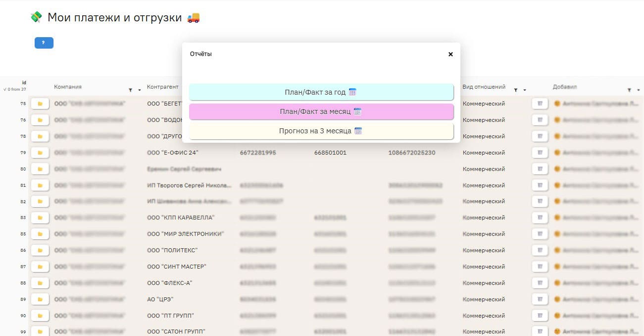
Task: Expand the Компания column dropdown arrow
Action: tap(139, 90)
